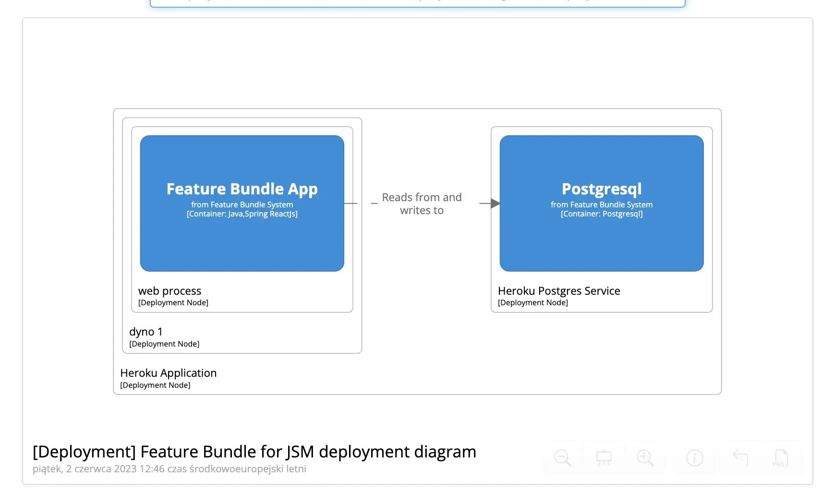Click '[Deployment Node]' under Heroku Application

pyautogui.click(x=155, y=385)
